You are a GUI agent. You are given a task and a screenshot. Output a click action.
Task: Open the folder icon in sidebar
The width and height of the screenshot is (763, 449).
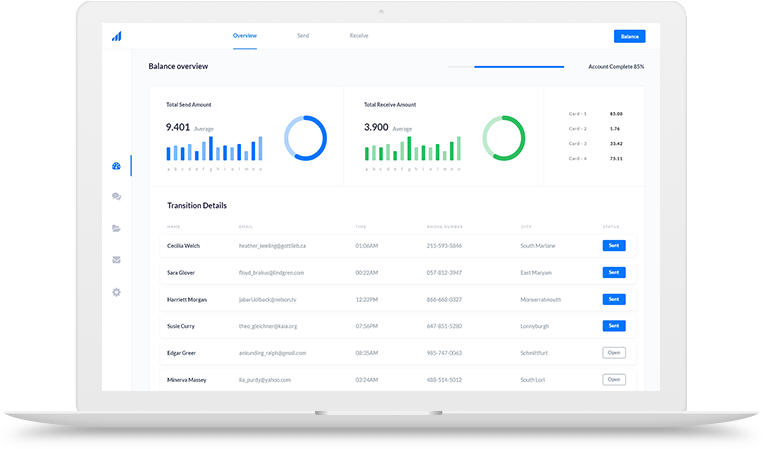click(x=116, y=228)
